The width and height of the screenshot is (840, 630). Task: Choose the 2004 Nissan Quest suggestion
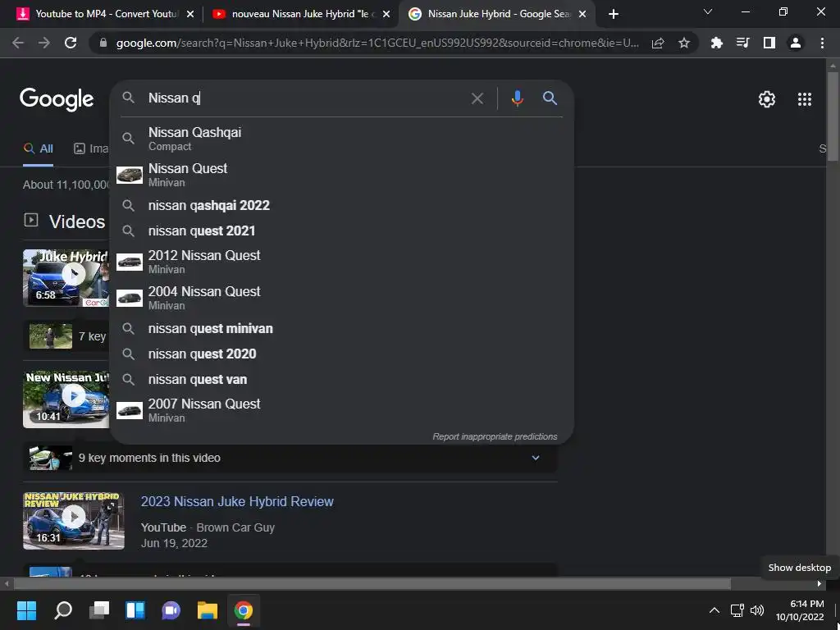click(341, 298)
